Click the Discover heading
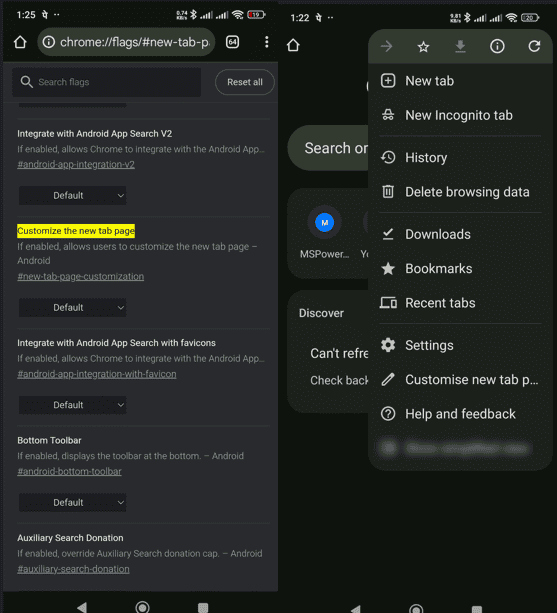Viewport: 557px width, 613px height. pos(321,313)
